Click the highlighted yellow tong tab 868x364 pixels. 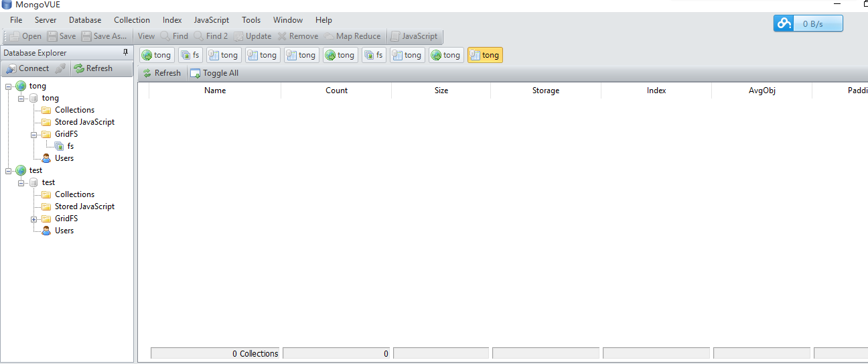[x=485, y=55]
